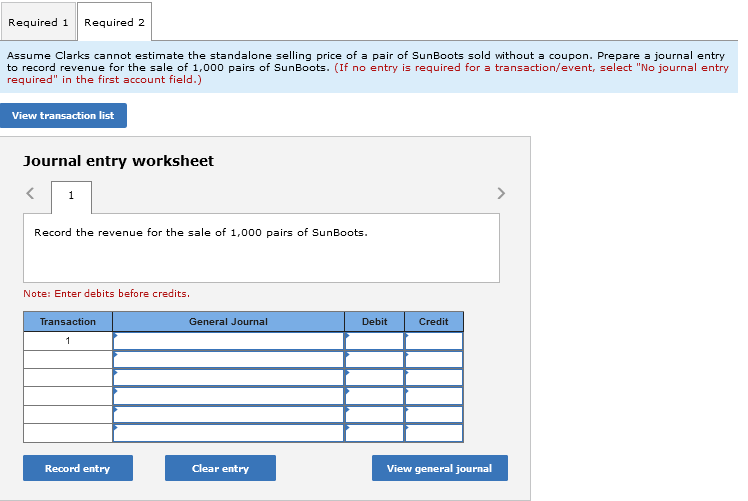Switch to the Required 1 tab

38,22
